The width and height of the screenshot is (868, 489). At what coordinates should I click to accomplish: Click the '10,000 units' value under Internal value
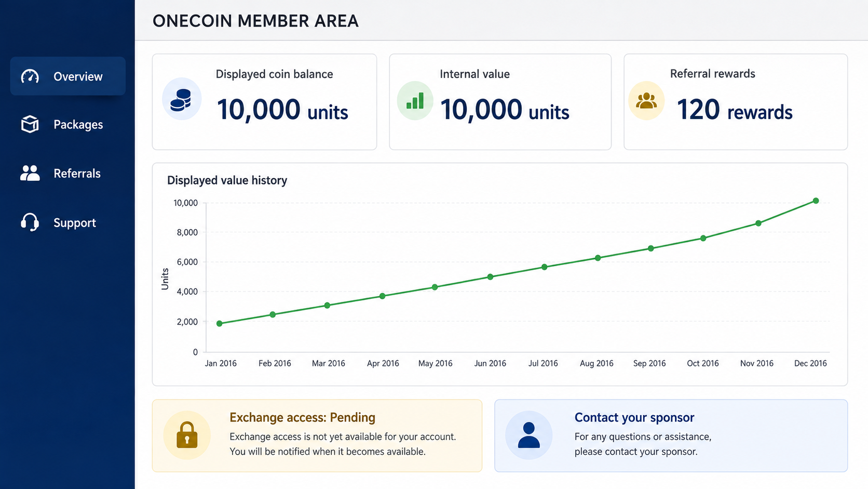tap(505, 110)
